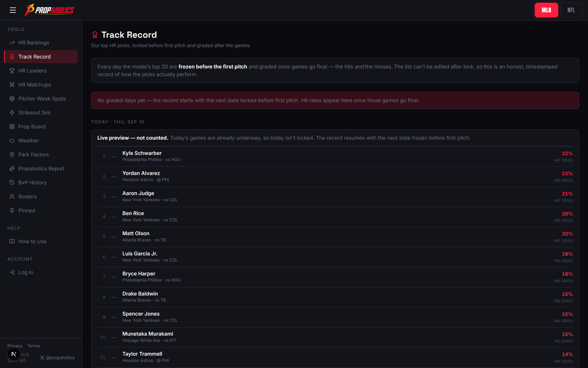Image resolution: width=588 pixels, height=368 pixels.
Task: Open the Prop Board menu item
Action: tap(41, 127)
